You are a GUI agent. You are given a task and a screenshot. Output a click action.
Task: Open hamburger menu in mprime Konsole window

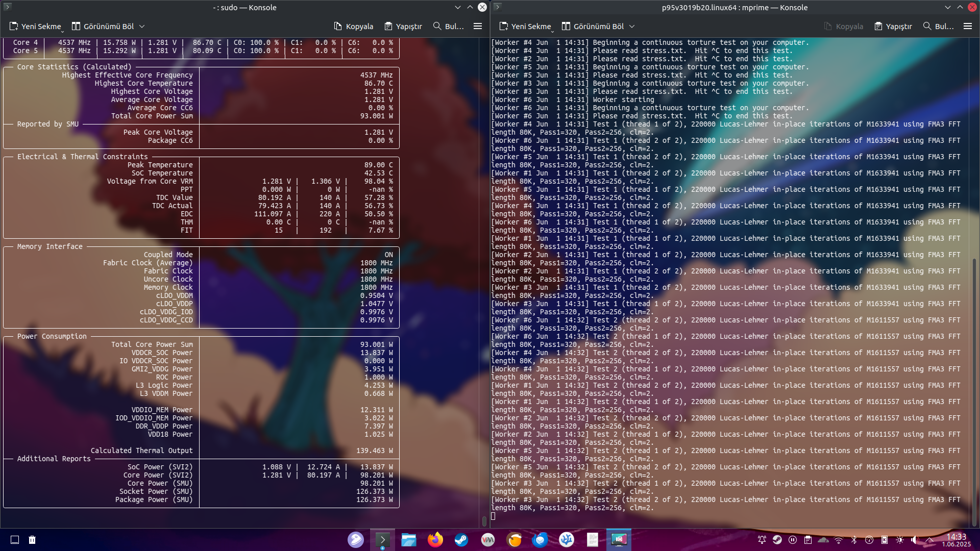click(967, 26)
